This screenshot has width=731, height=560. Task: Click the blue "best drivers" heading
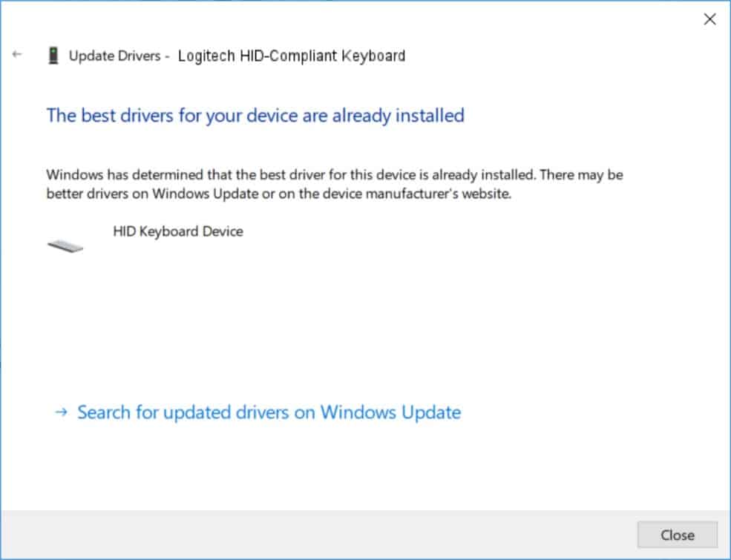[x=255, y=116]
